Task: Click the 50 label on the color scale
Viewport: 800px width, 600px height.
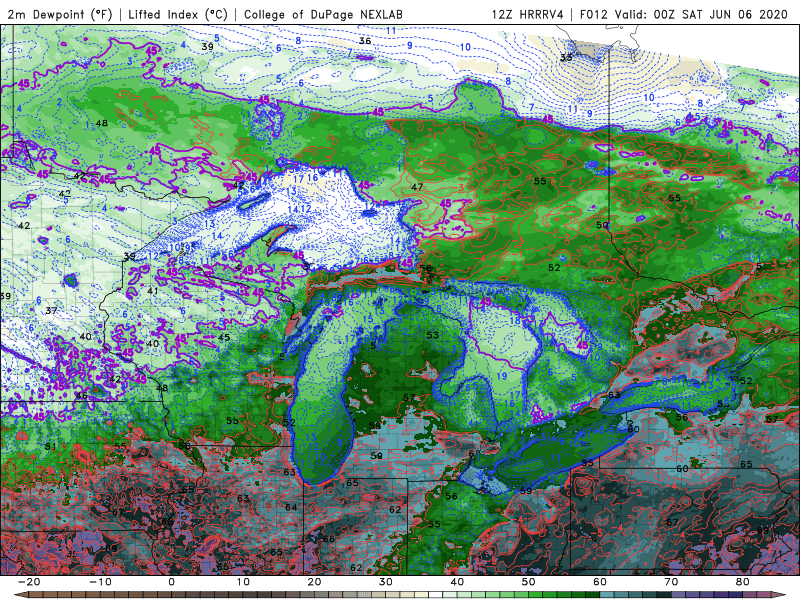Action: (x=529, y=582)
